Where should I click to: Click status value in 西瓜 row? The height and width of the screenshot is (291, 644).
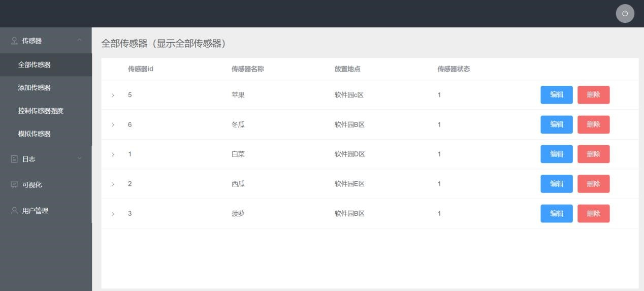click(x=439, y=184)
